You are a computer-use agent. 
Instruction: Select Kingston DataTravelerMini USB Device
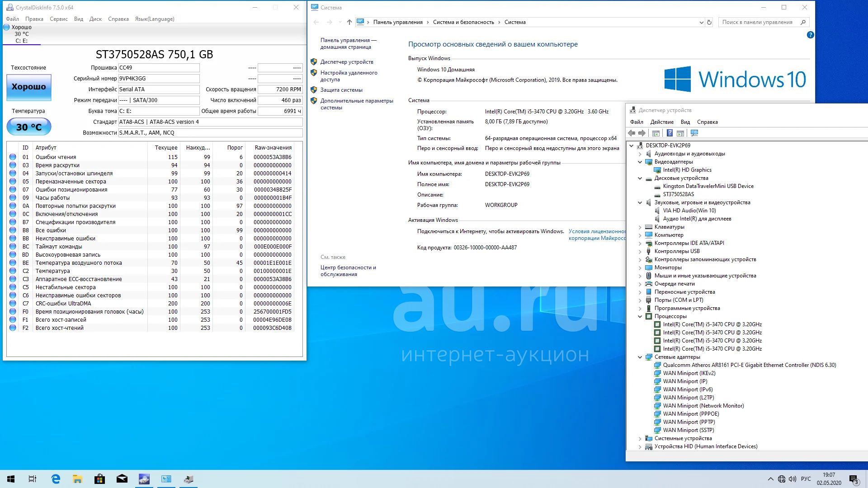(x=708, y=186)
